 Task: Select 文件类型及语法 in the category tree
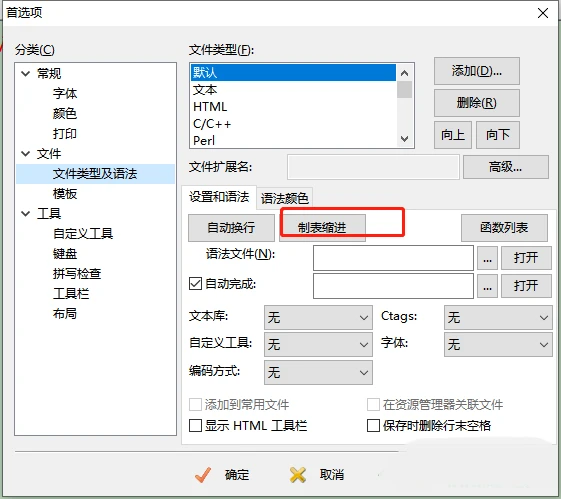tap(95, 174)
